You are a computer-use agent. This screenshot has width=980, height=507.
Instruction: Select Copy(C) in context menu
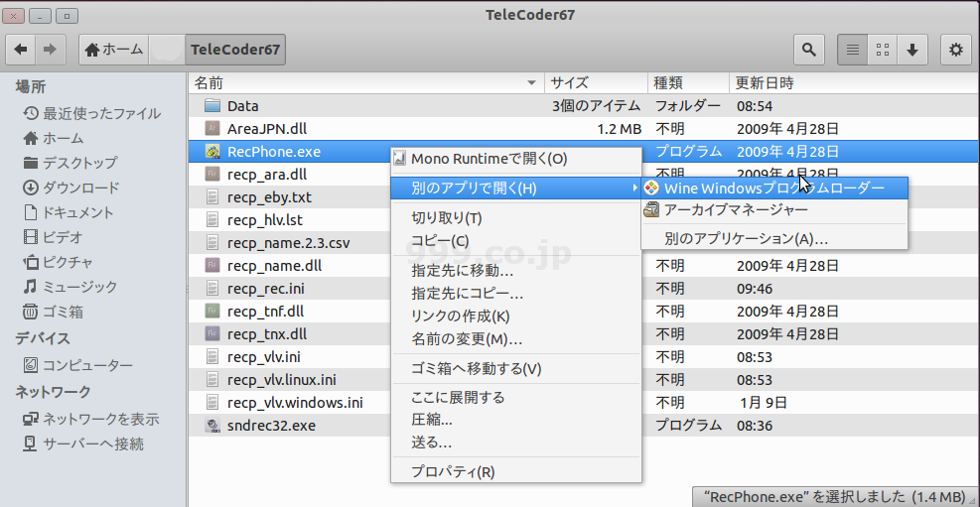[x=516, y=241]
